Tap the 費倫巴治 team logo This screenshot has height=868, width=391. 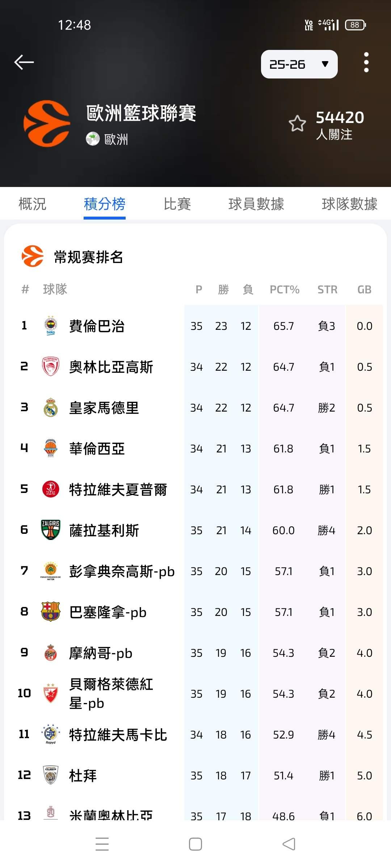point(51,326)
